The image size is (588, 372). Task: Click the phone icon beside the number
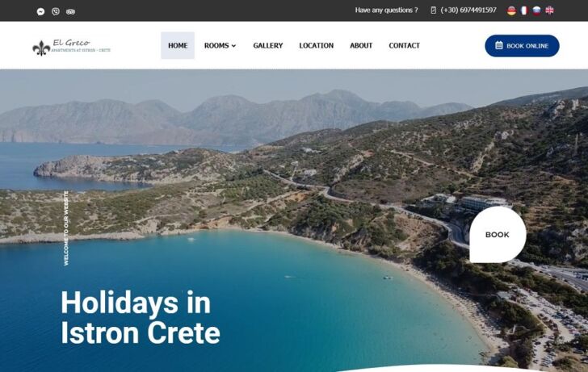pos(434,10)
